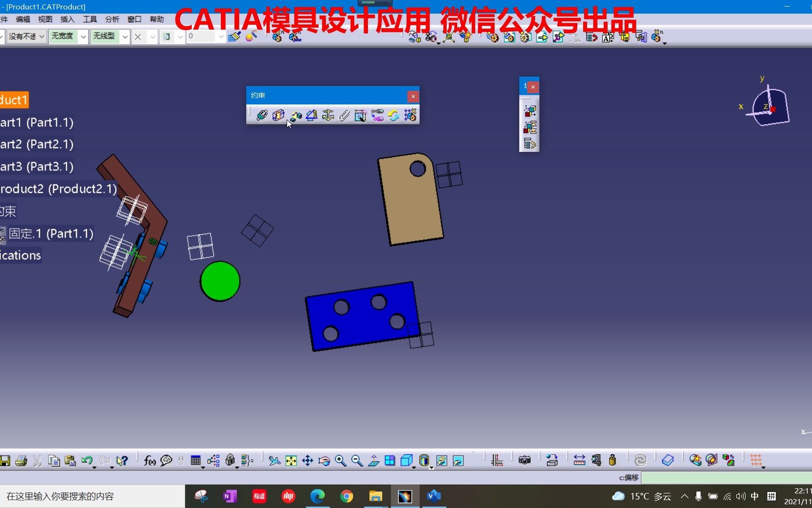Viewport: 812px width, 508px height.
Task: Click the Zoom In magnifier
Action: point(341,460)
